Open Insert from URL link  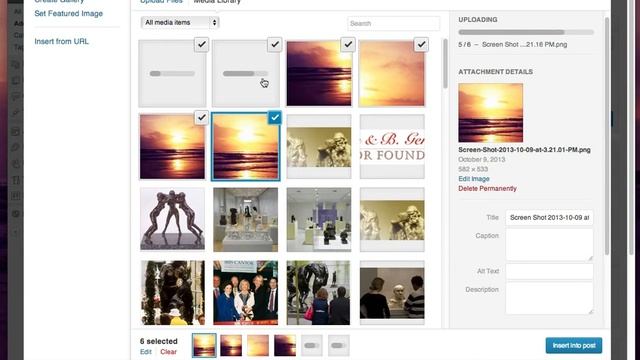(61, 41)
